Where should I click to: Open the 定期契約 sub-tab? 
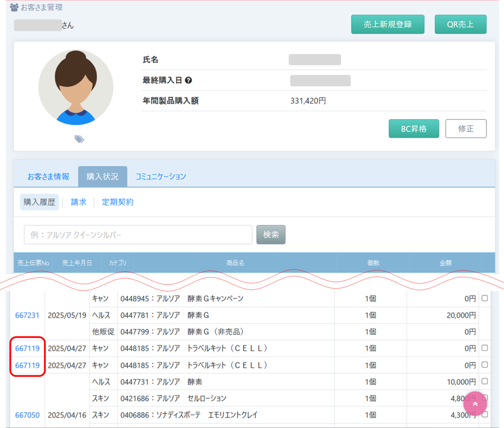coord(118,202)
